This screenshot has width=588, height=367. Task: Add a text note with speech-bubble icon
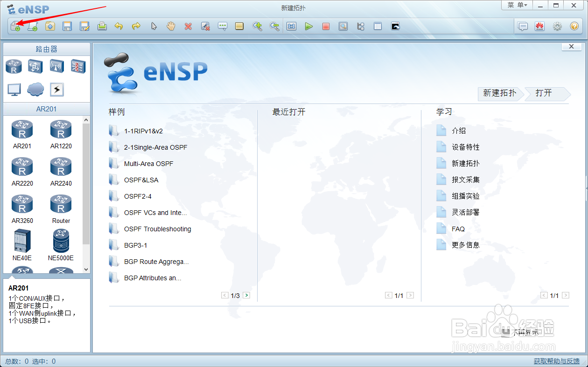pos(223,26)
